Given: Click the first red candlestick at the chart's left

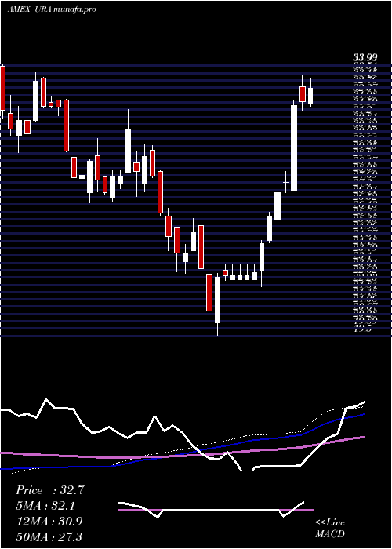Looking at the screenshot, I should pos(3,88).
